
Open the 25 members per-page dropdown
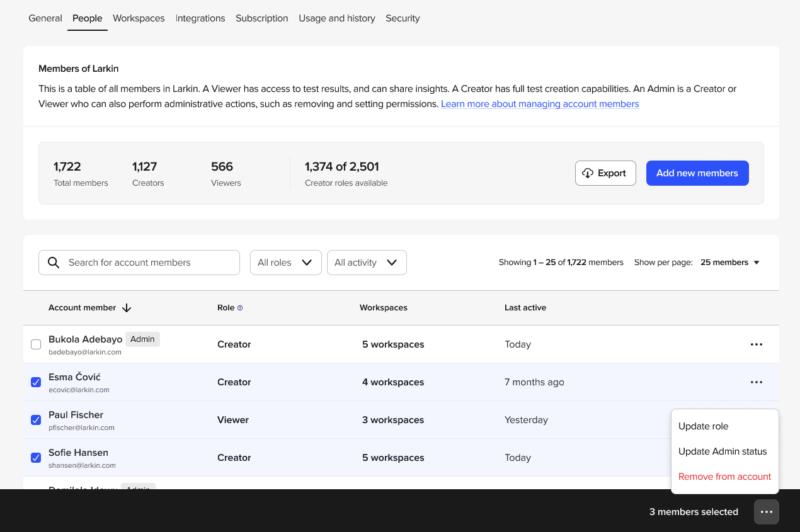tap(730, 263)
